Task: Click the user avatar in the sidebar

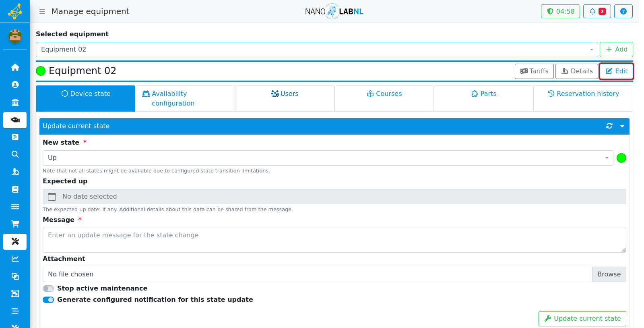Action: pos(15,36)
